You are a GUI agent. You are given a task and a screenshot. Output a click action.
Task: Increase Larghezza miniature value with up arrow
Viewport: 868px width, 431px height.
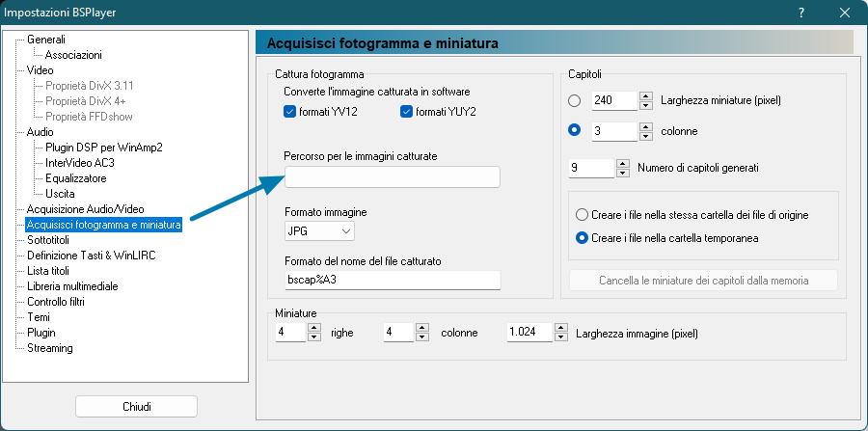pos(645,96)
